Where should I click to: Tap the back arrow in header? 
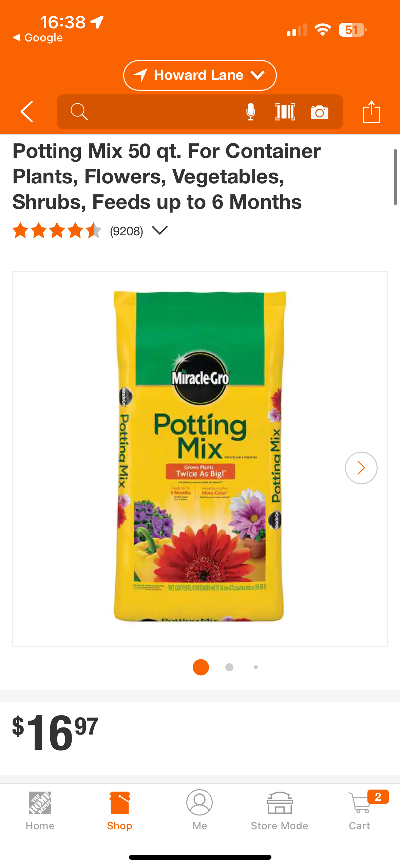(x=27, y=111)
